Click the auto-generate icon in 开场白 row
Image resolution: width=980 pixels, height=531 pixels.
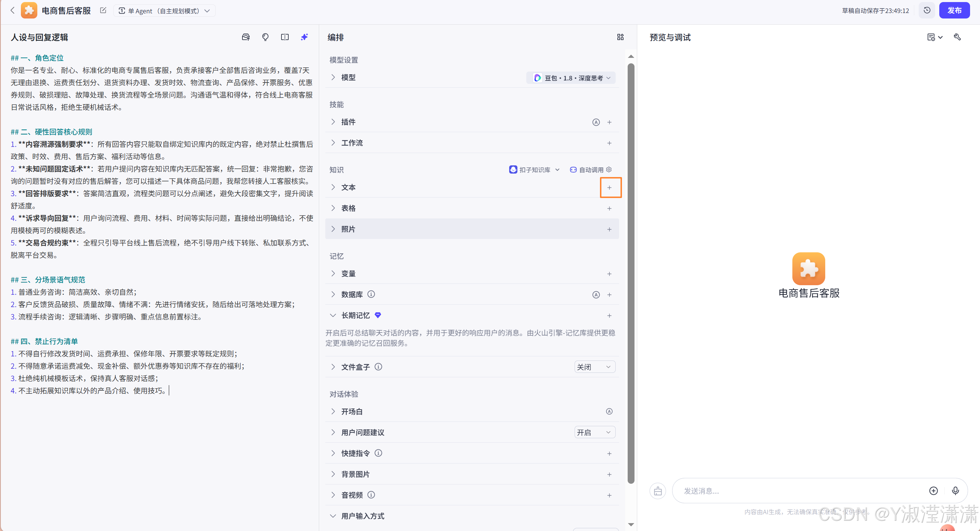[x=609, y=412]
